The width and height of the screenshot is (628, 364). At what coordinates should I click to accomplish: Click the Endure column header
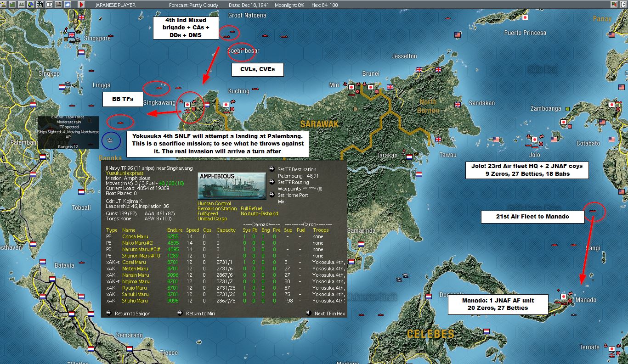tap(175, 230)
